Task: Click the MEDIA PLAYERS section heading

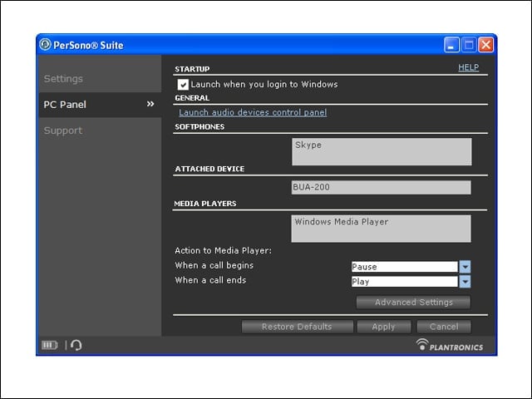Action: (205, 204)
